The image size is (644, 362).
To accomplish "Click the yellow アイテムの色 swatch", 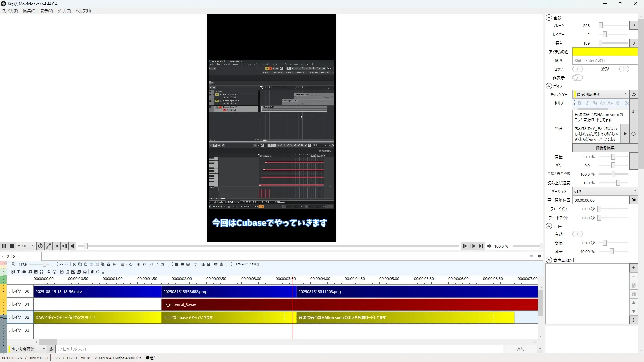I will coord(604,52).
